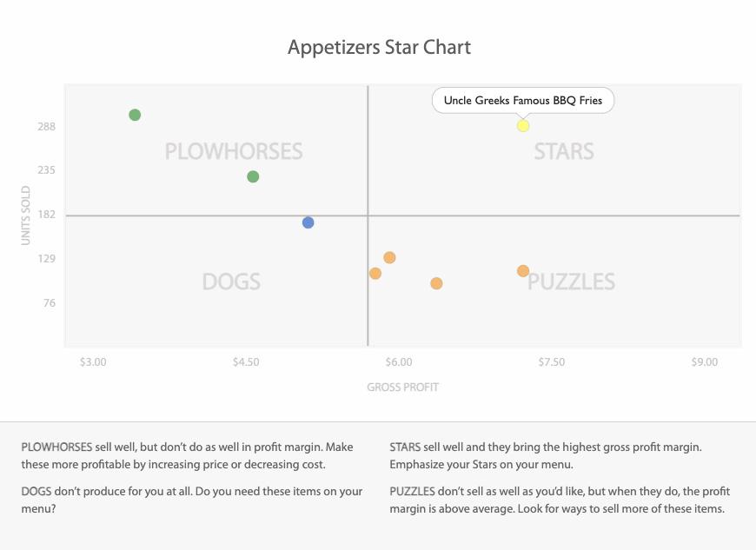This screenshot has width=756, height=550.
Task: Click the lowest orange Puzzles dot
Action: [436, 283]
